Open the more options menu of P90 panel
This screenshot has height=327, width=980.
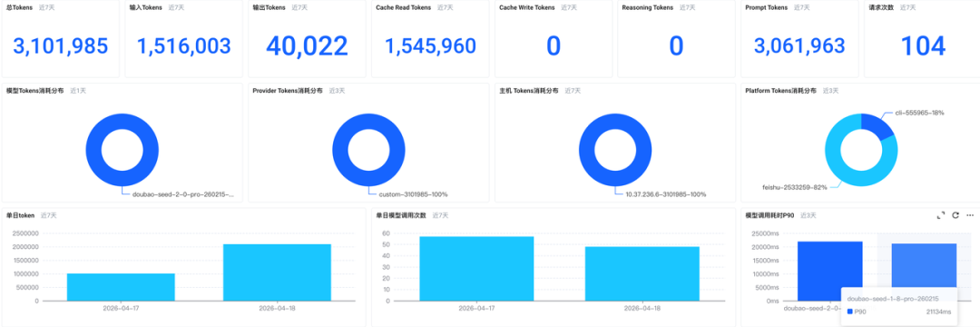coord(970,215)
